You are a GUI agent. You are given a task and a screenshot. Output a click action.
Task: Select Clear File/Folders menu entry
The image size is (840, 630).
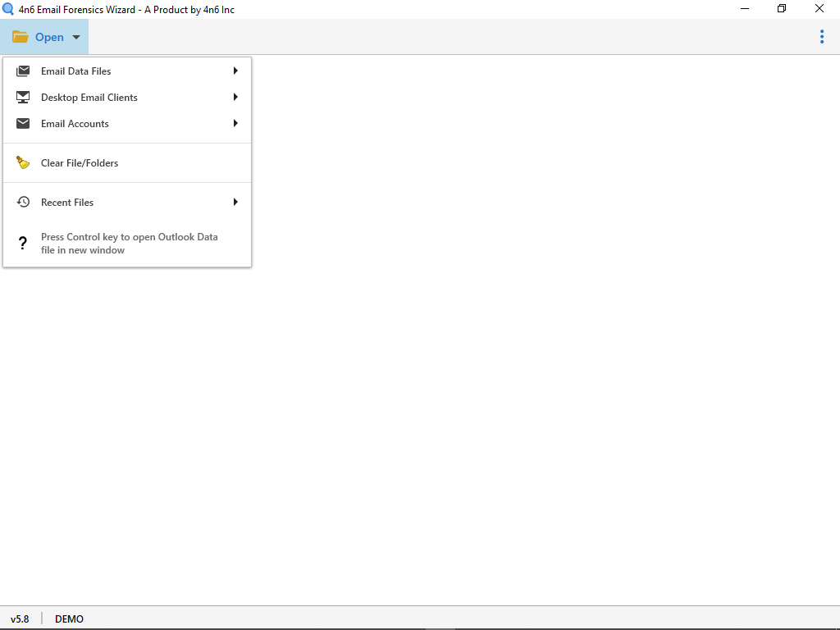127,163
